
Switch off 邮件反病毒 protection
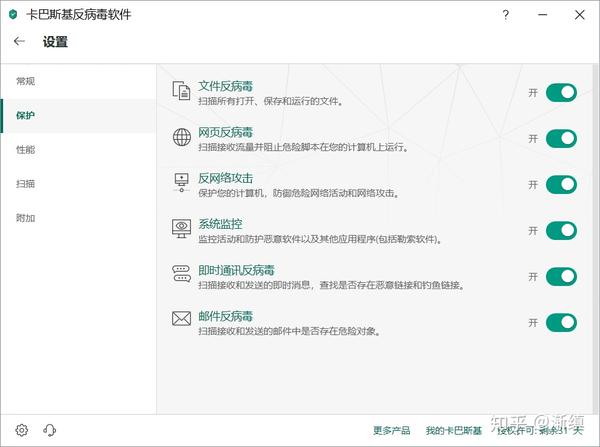(561, 323)
